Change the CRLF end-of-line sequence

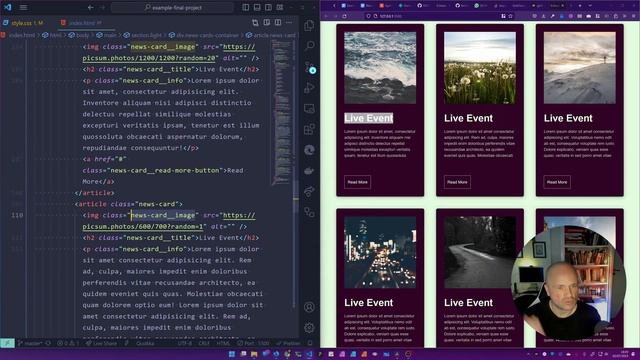[204, 343]
